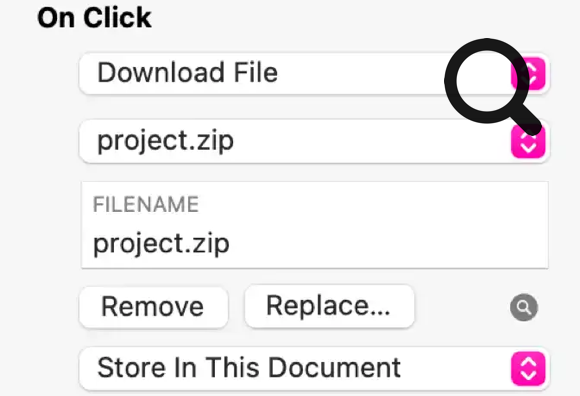Viewport: 580px width, 396px height.
Task: Click the project.zip text in the filename field
Action: [161, 244]
